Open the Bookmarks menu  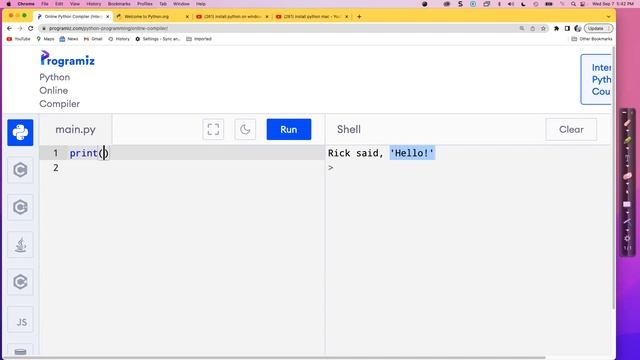[119, 4]
